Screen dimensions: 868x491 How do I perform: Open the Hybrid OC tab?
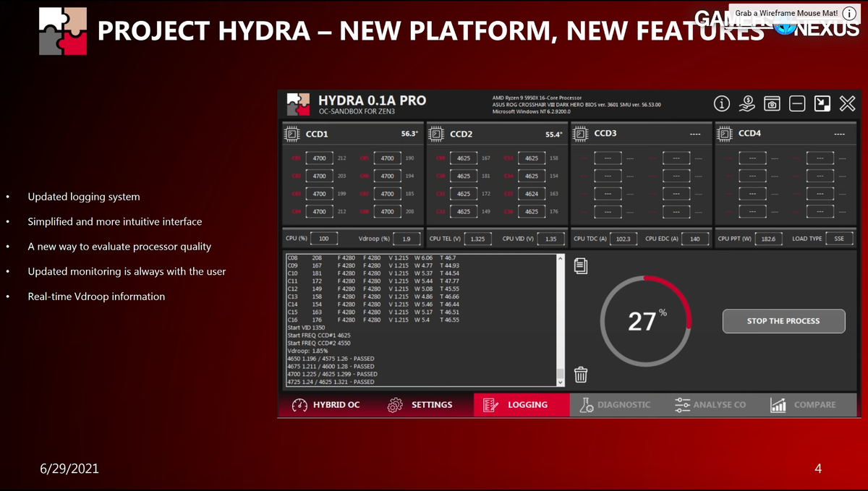click(325, 405)
